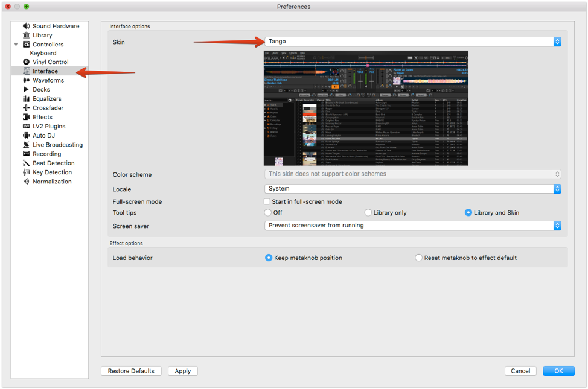Viewport: 588px width, 389px height.
Task: Select Keep metaknob position radio button
Action: (x=269, y=258)
